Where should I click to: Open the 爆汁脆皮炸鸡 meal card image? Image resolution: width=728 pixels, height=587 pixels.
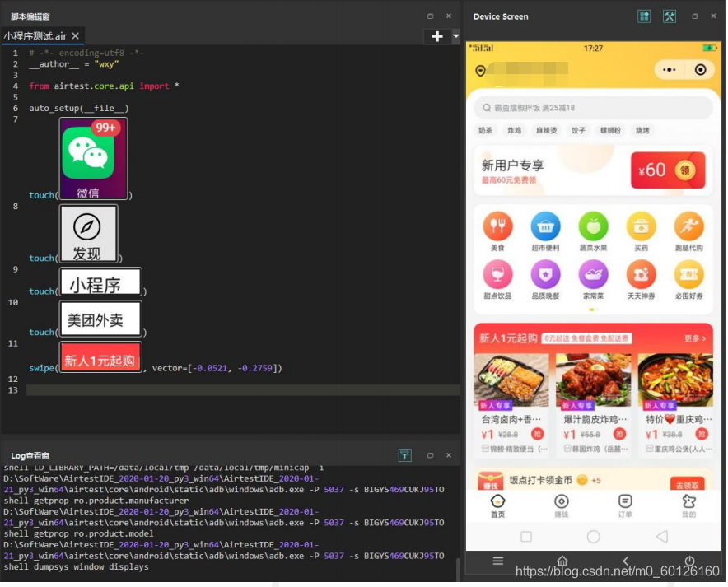(x=594, y=380)
